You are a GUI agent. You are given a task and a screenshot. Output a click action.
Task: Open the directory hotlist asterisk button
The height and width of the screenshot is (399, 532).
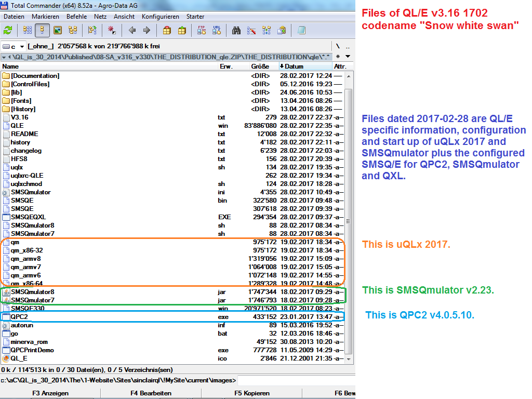point(338,57)
